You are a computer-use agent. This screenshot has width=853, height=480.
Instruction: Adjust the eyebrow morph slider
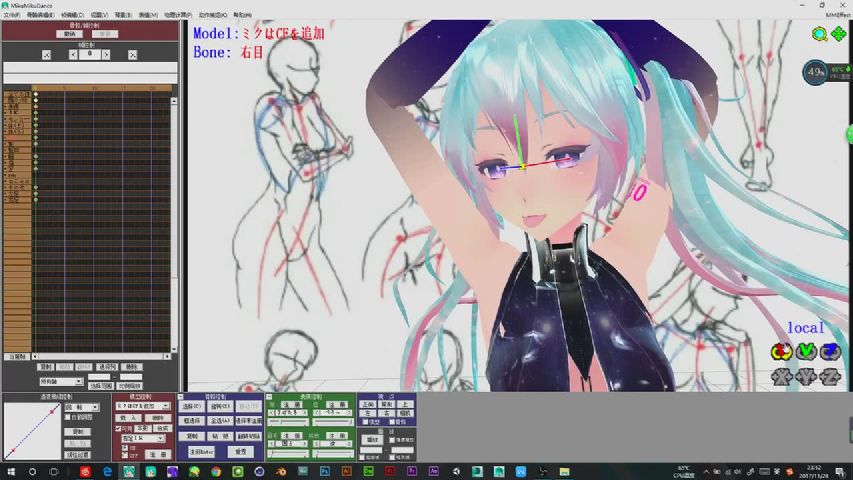coord(288,454)
